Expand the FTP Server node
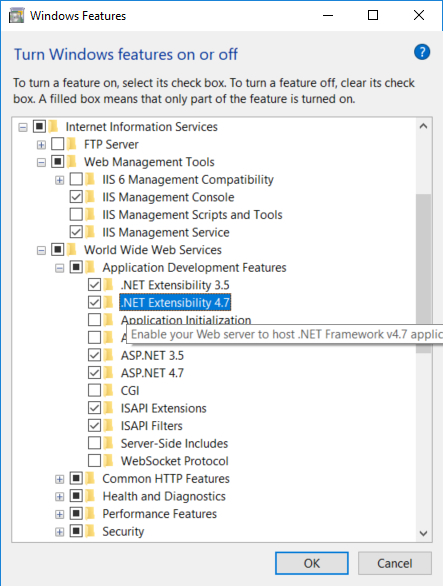This screenshot has width=443, height=586. pyautogui.click(x=41, y=145)
